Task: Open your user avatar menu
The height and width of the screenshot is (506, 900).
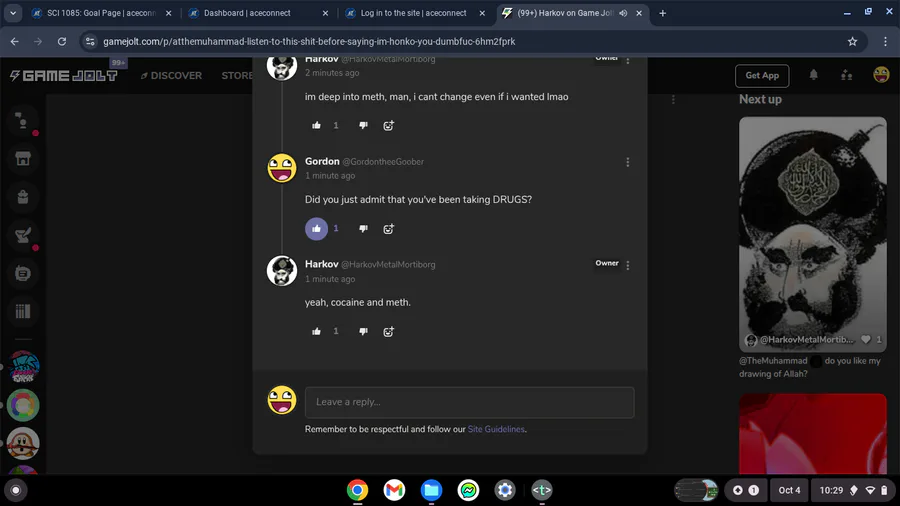Action: coord(881,75)
